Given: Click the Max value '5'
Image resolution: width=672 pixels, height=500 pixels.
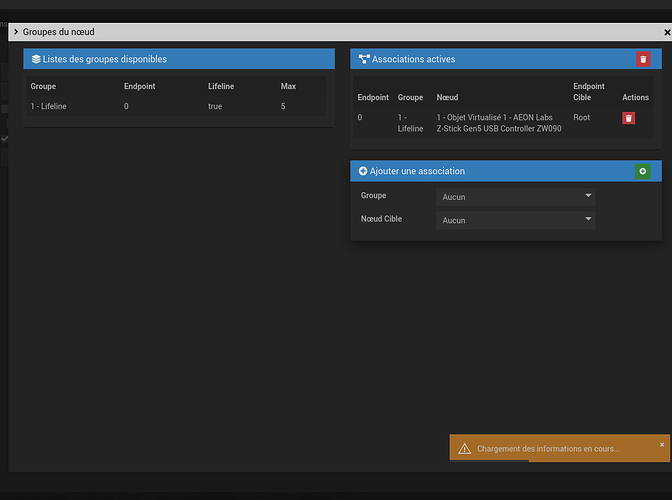Looking at the screenshot, I should point(283,106).
